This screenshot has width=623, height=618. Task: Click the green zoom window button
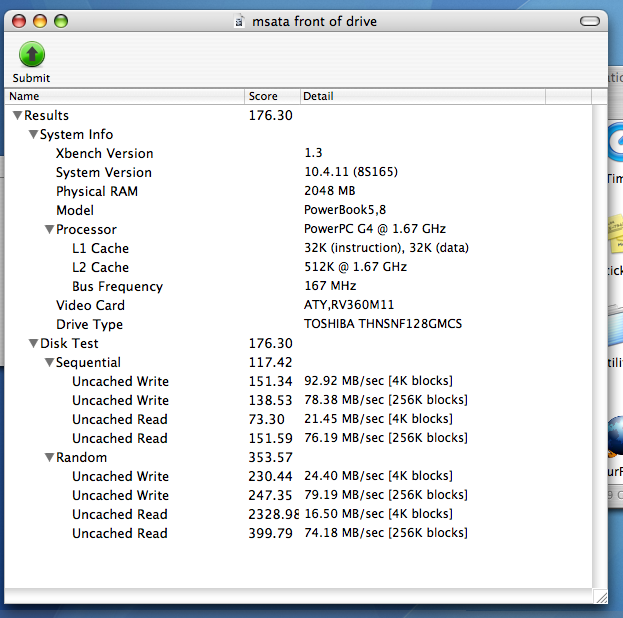click(x=61, y=21)
